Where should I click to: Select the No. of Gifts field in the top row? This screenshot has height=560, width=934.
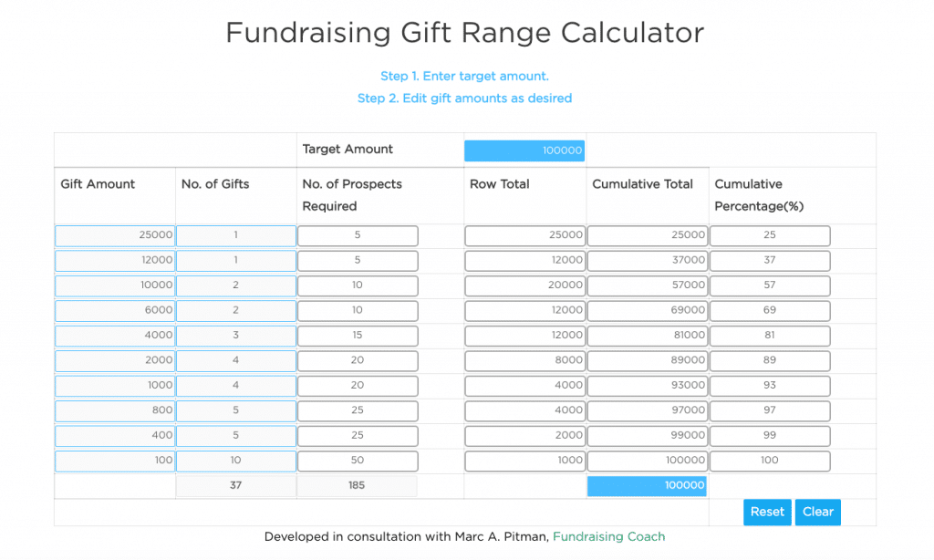click(x=235, y=235)
